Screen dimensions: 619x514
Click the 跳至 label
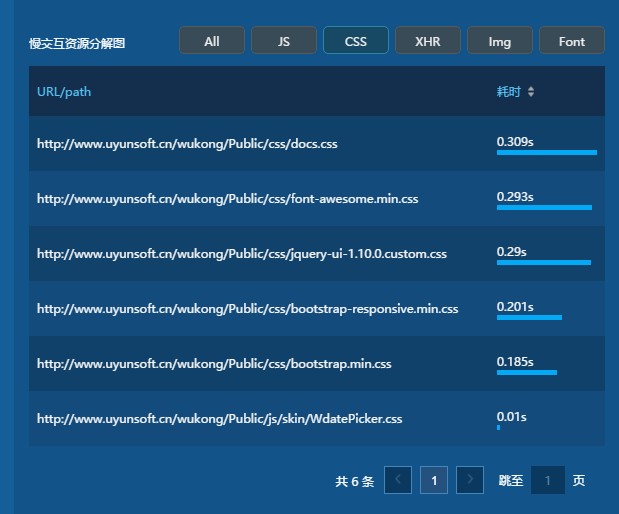pos(511,480)
